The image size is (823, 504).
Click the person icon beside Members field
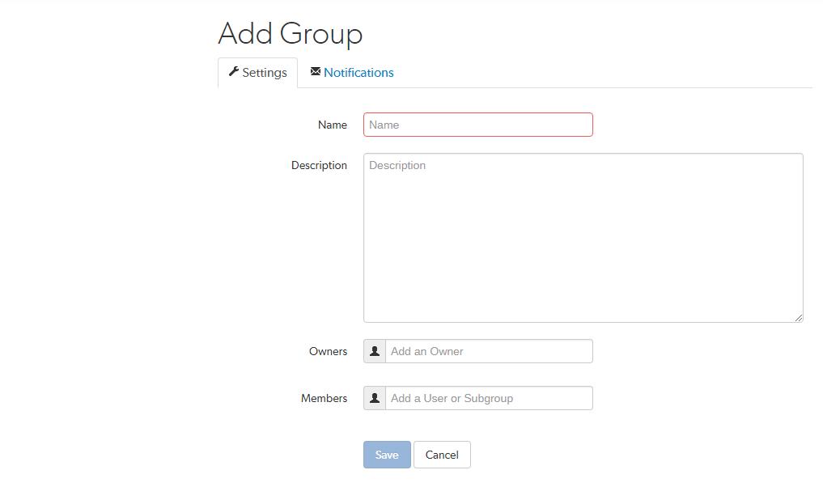374,397
